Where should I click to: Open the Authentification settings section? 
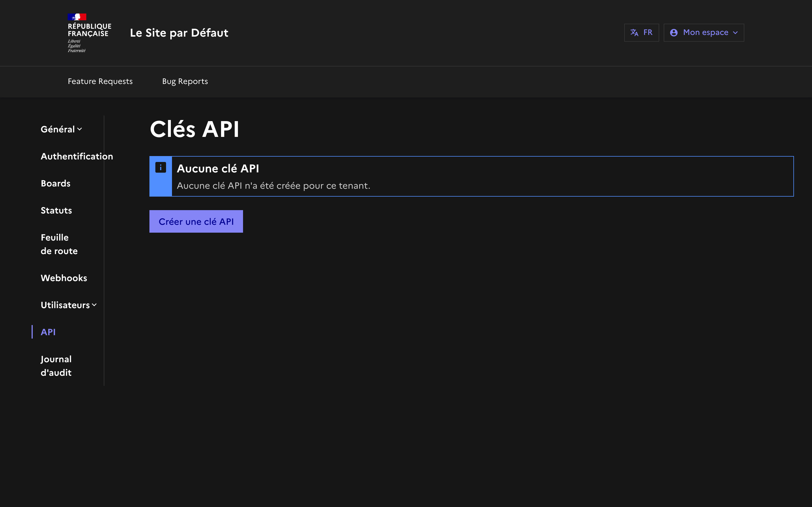[x=77, y=156]
